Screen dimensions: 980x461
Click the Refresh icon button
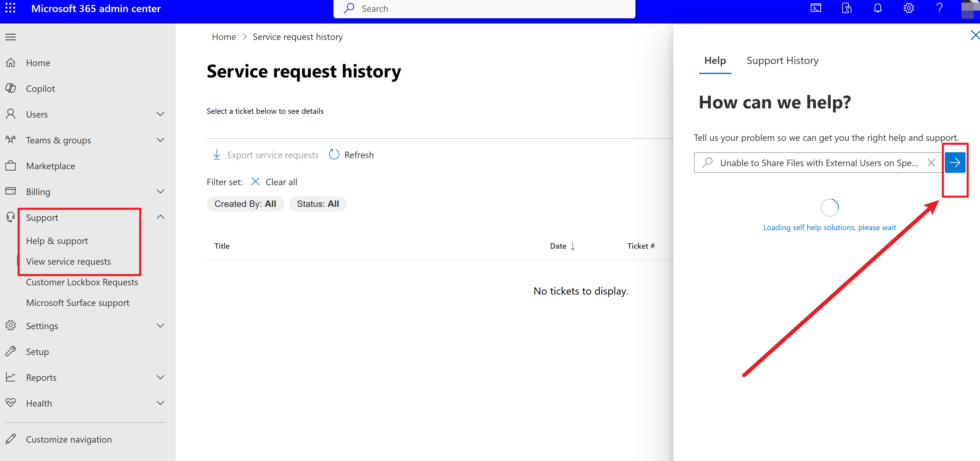tap(351, 155)
